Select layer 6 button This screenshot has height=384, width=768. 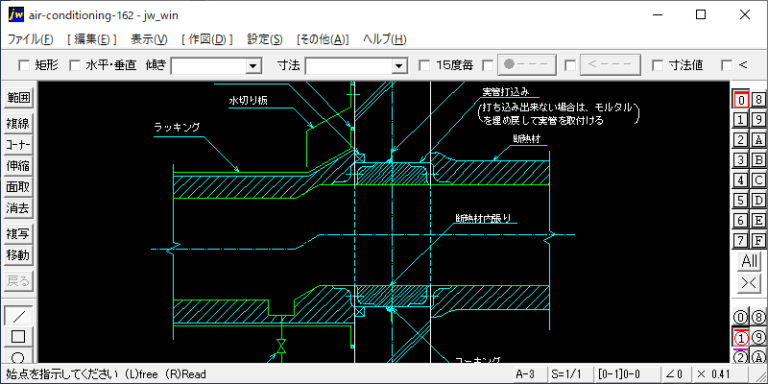point(741,220)
